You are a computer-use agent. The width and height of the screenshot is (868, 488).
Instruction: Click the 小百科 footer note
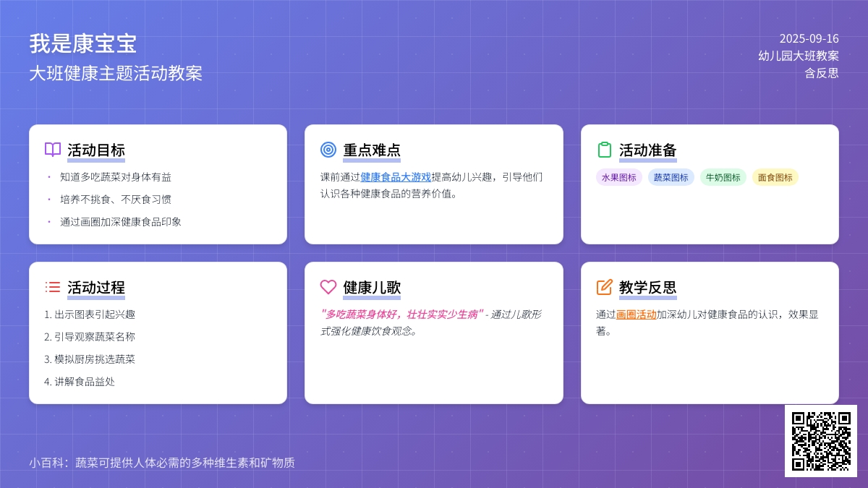click(x=162, y=463)
